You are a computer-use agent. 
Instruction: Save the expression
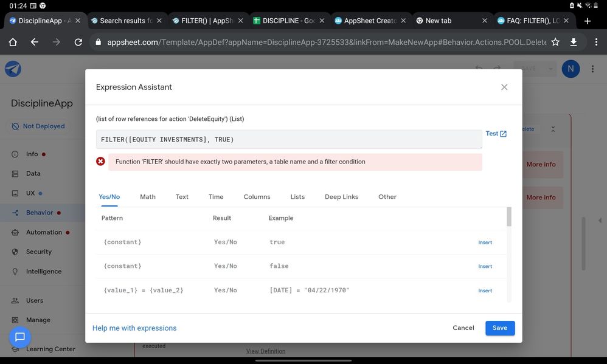pos(500,328)
